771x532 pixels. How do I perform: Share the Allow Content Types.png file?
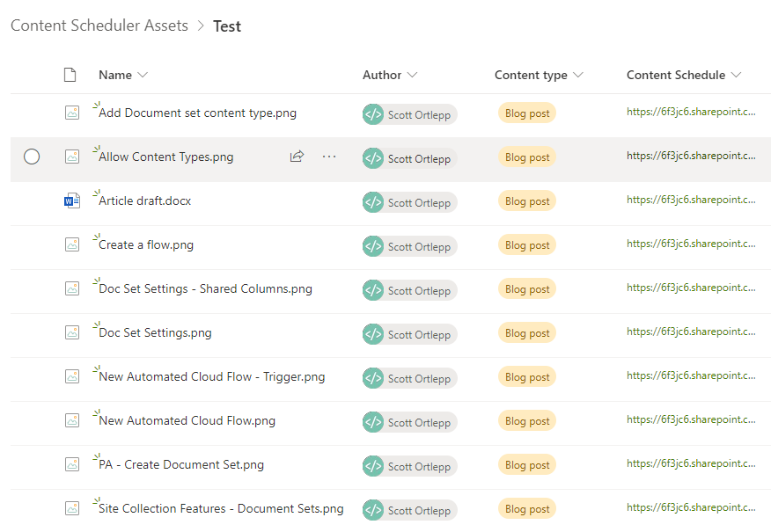[x=297, y=157]
